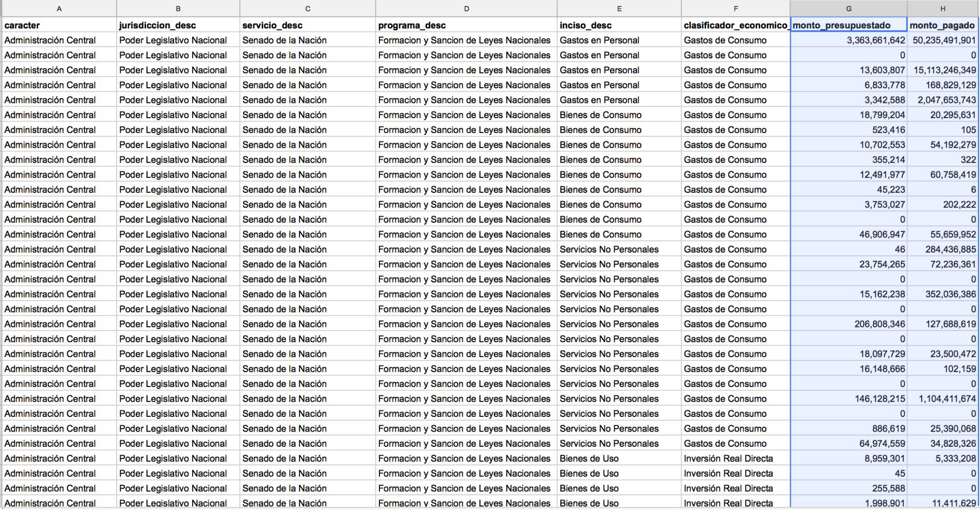Select cell with value 1,104,411,674
The image size is (980, 510).
tap(943, 399)
